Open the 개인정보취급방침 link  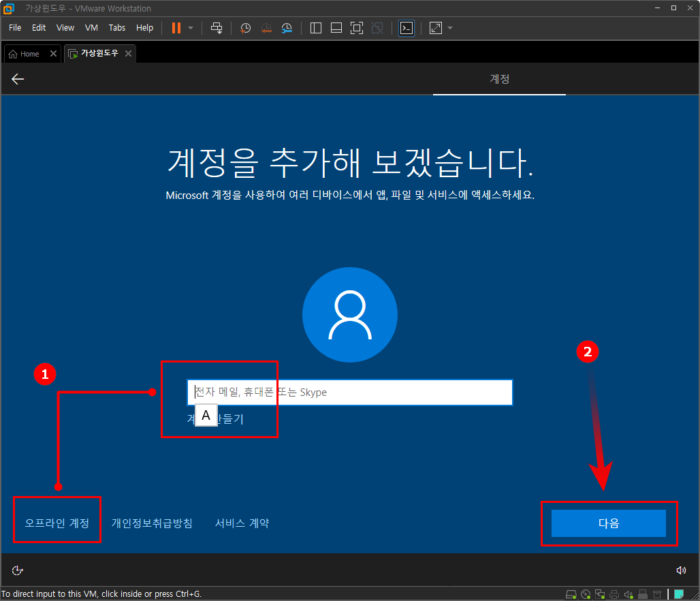pos(152,523)
